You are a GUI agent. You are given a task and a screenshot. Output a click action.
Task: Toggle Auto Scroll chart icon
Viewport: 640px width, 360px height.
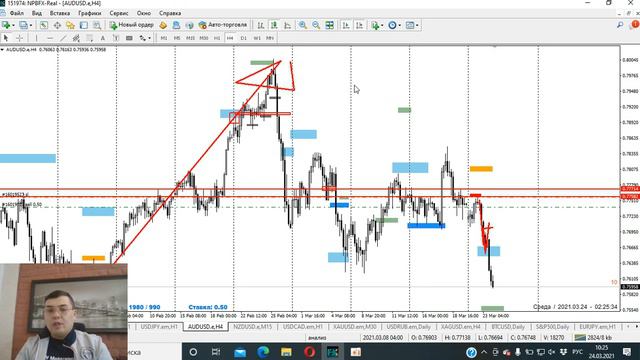(346, 25)
